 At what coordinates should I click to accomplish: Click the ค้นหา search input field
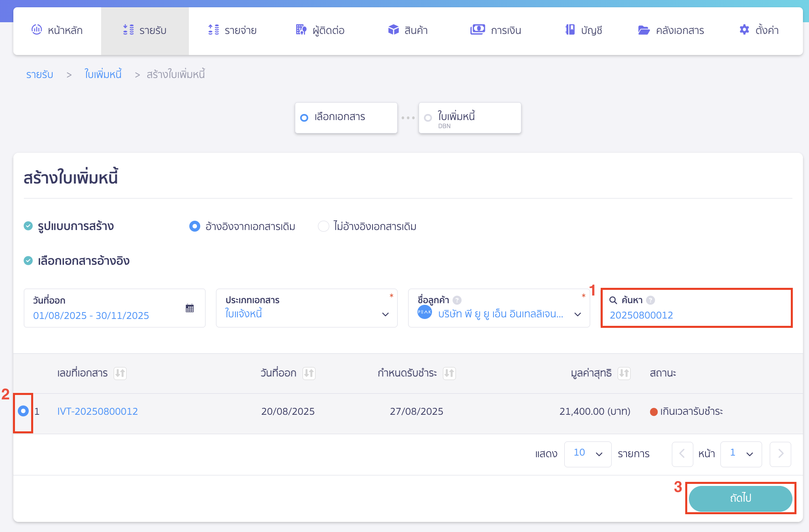(x=696, y=315)
